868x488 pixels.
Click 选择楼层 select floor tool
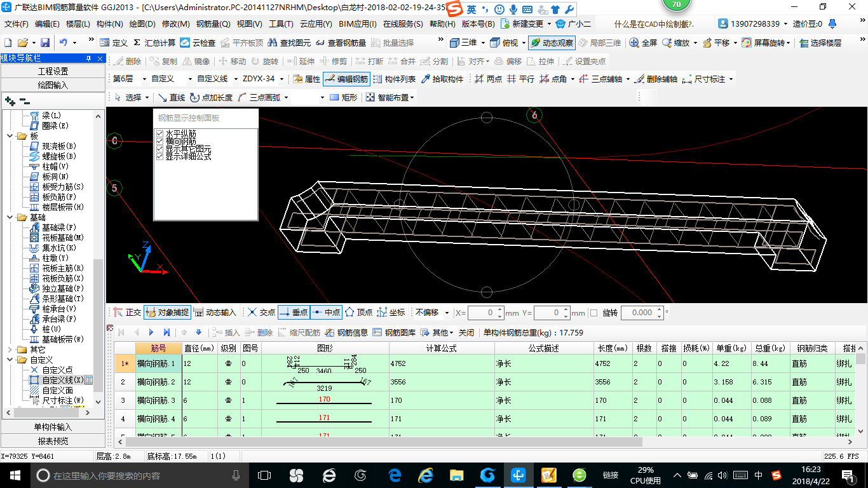click(x=820, y=43)
